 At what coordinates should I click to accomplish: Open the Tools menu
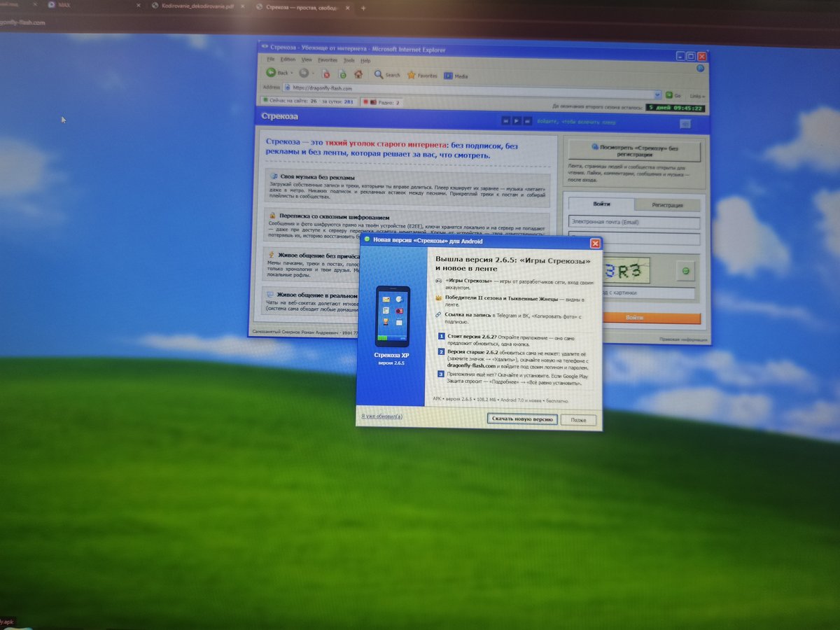click(x=349, y=61)
